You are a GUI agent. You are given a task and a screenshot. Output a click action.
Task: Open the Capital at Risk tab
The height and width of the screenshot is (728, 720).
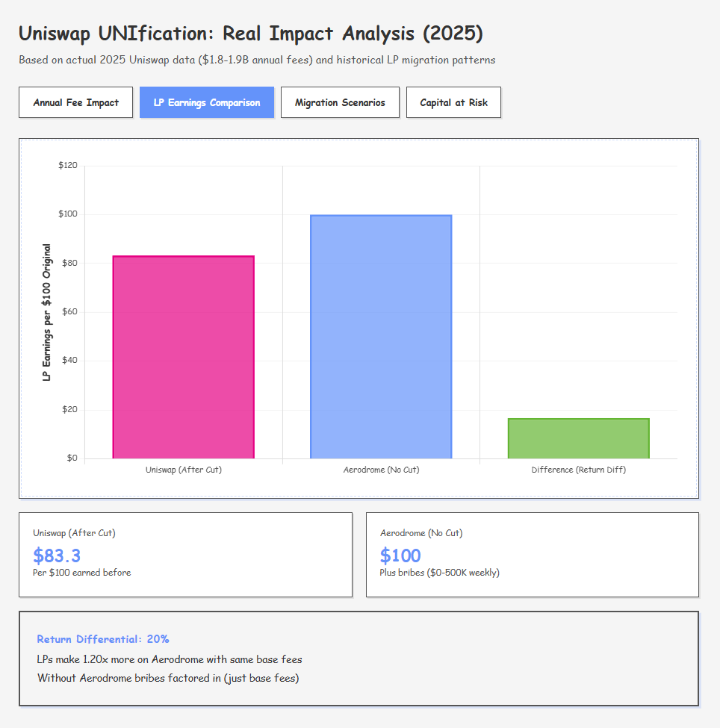pyautogui.click(x=454, y=102)
